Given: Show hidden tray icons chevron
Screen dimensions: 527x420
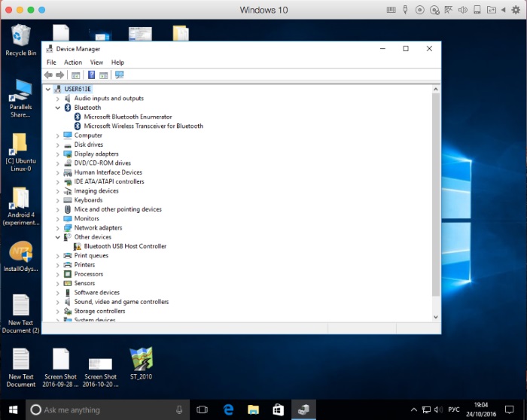Looking at the screenshot, I should 414,410.
